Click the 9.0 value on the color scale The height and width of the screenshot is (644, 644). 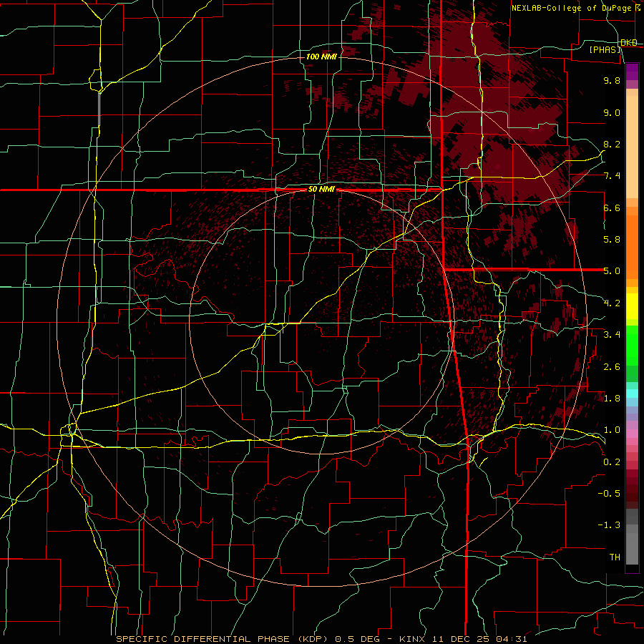[612, 112]
